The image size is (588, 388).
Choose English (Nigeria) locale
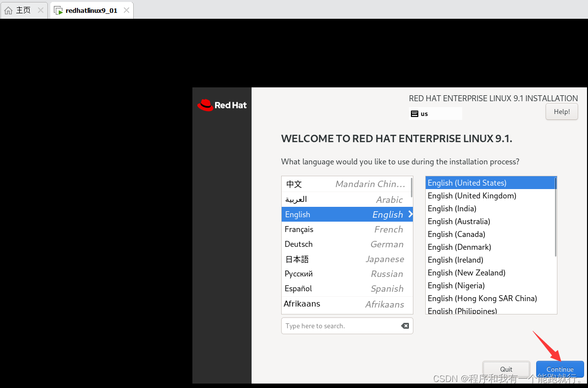click(x=490, y=285)
